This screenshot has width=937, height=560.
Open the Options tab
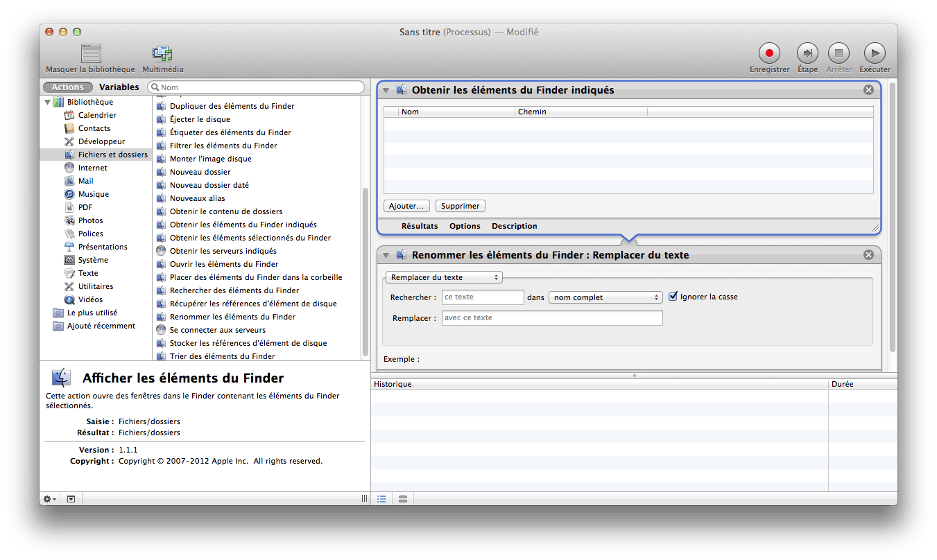point(465,226)
